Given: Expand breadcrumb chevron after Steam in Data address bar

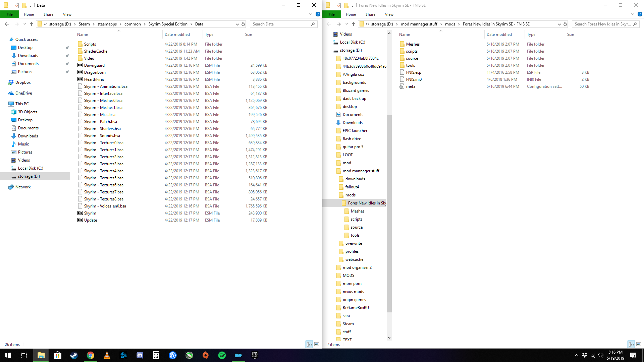Looking at the screenshot, I should (x=94, y=24).
